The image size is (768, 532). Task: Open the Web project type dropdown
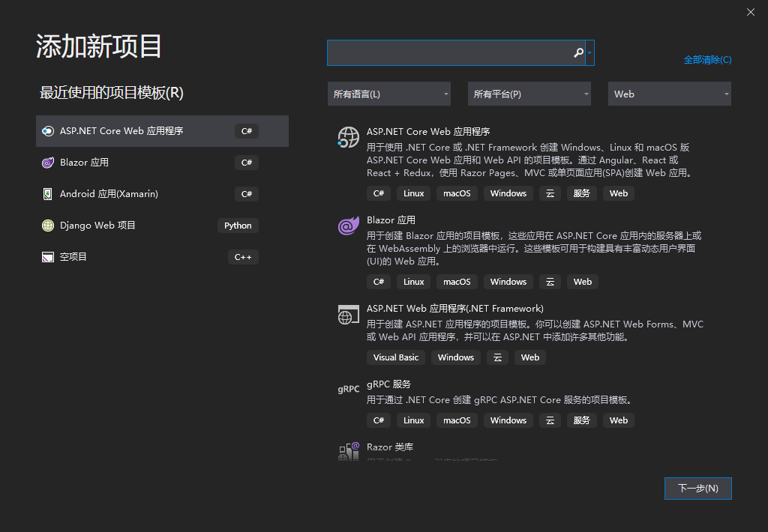[x=670, y=94]
